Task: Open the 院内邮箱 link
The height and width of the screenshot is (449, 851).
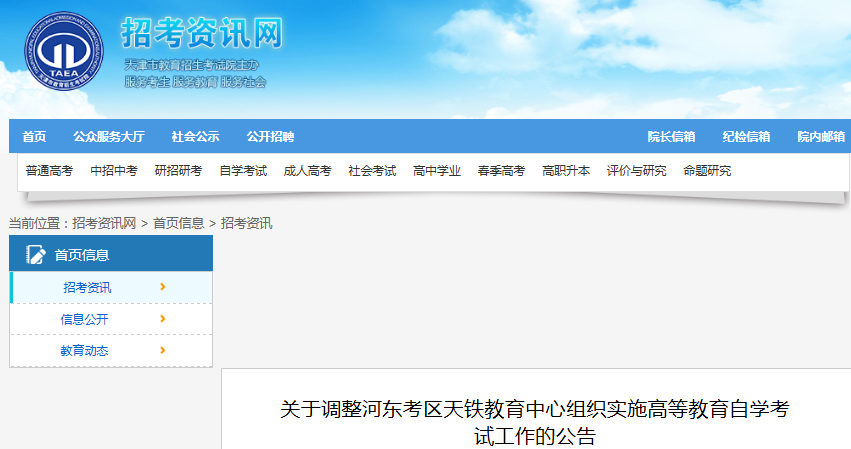Action: (820, 137)
